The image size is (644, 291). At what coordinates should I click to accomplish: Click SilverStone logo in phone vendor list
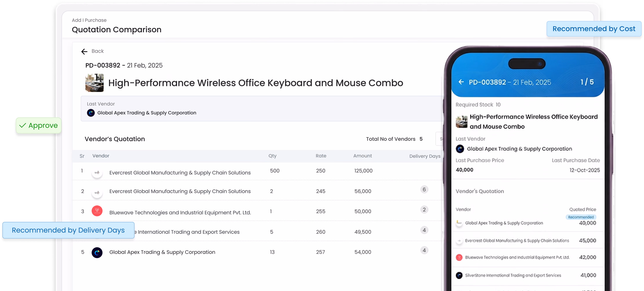tap(459, 275)
